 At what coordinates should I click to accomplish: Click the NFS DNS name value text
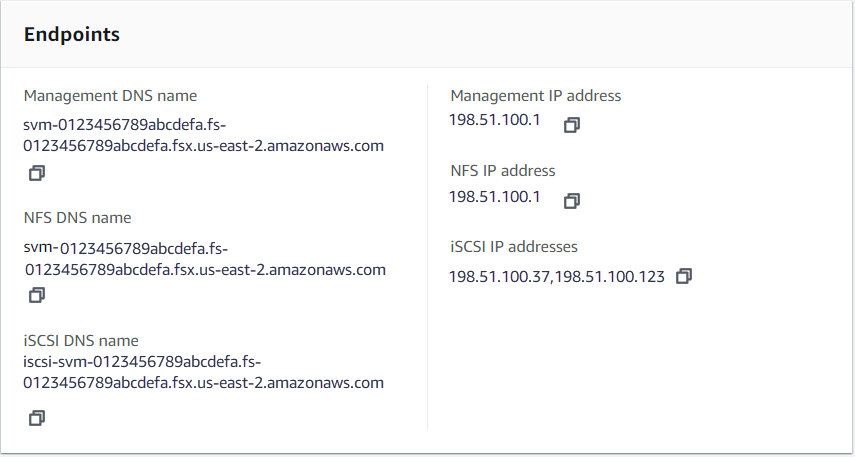click(204, 258)
